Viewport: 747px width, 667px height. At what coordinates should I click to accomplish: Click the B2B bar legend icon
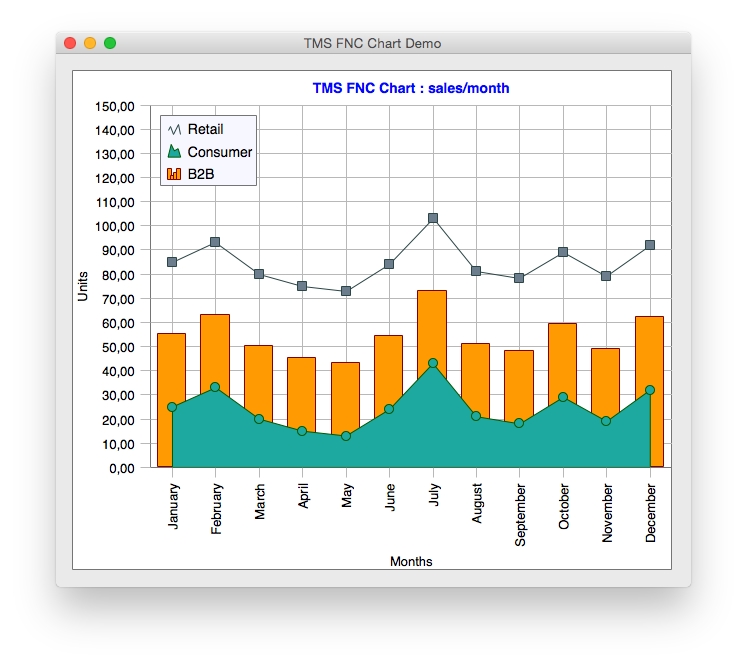click(174, 174)
